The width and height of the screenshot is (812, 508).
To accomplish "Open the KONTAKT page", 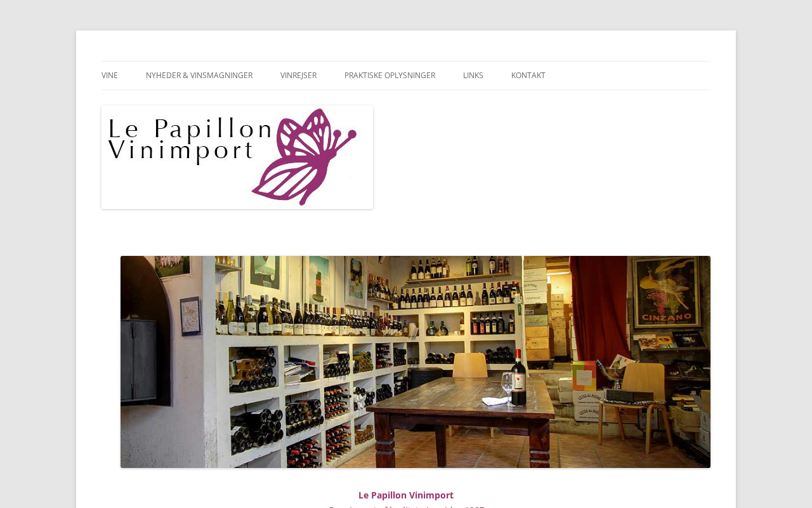I will [528, 76].
